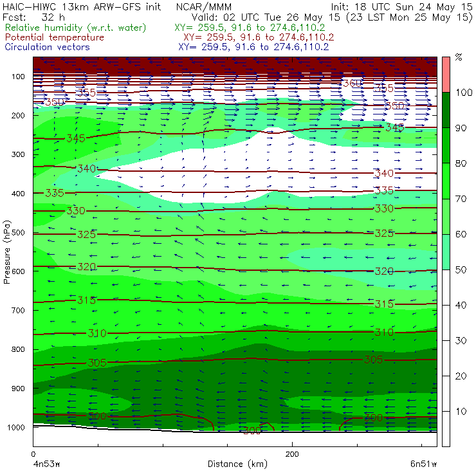Click the '4n53w' start coordinate label
Image resolution: width=476 pixels, height=476 pixels.
46,464
